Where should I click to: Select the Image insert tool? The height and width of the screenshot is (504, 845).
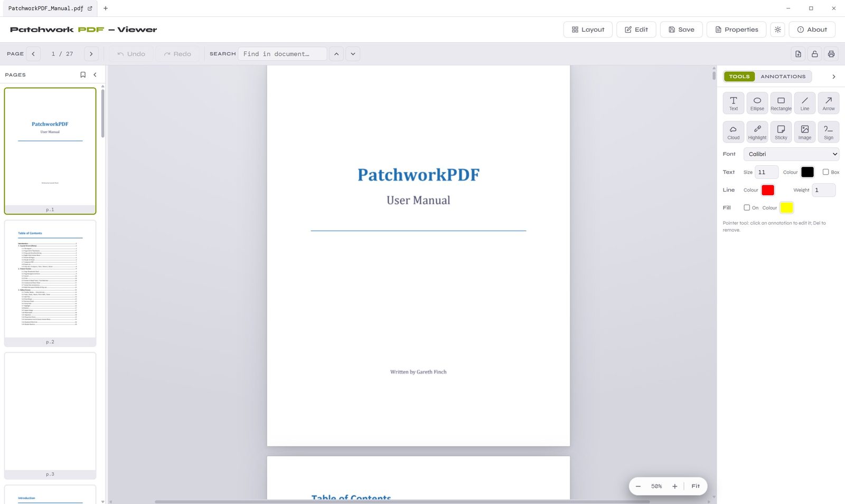coord(805,132)
